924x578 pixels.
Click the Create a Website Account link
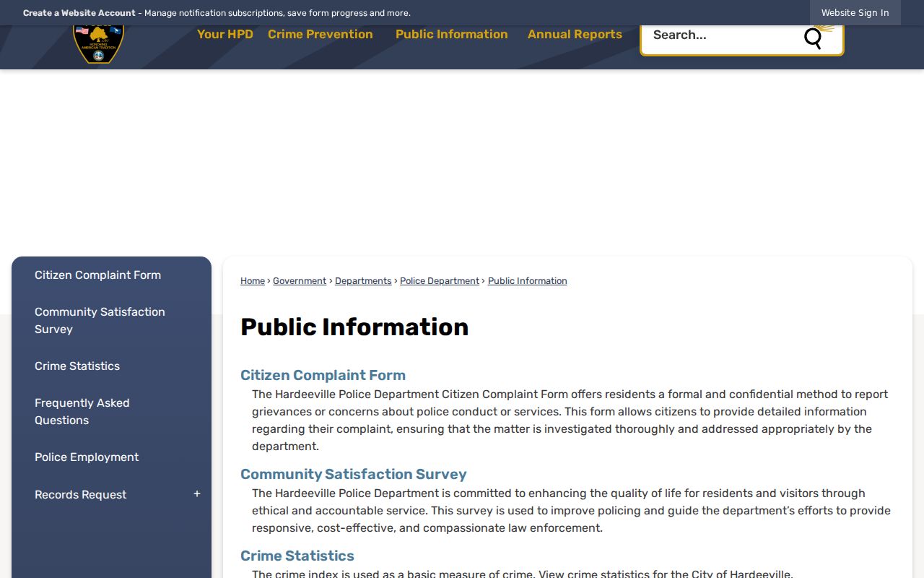coord(79,13)
